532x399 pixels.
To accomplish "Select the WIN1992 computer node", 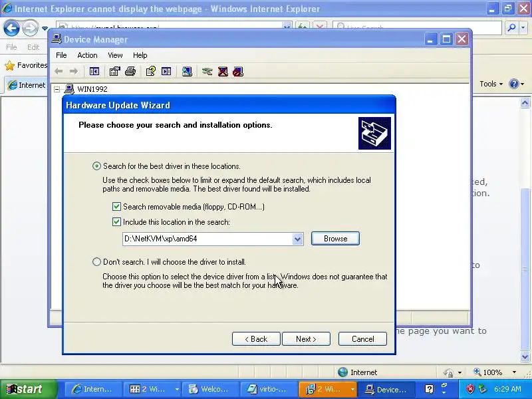I will coord(92,89).
